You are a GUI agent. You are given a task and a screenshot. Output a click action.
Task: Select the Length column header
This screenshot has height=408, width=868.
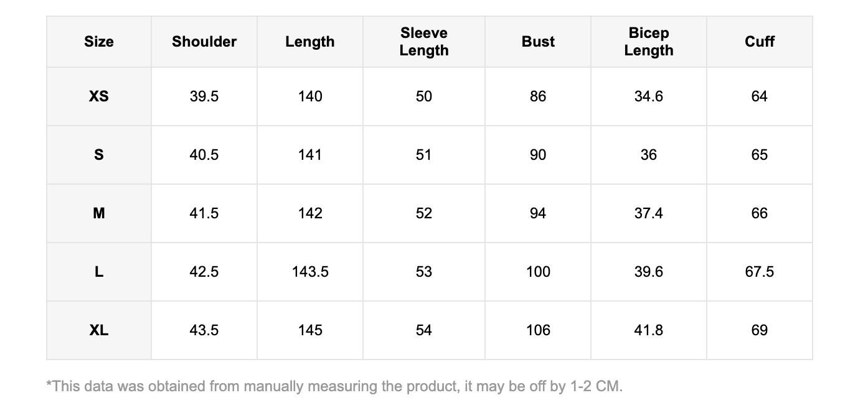pos(310,42)
